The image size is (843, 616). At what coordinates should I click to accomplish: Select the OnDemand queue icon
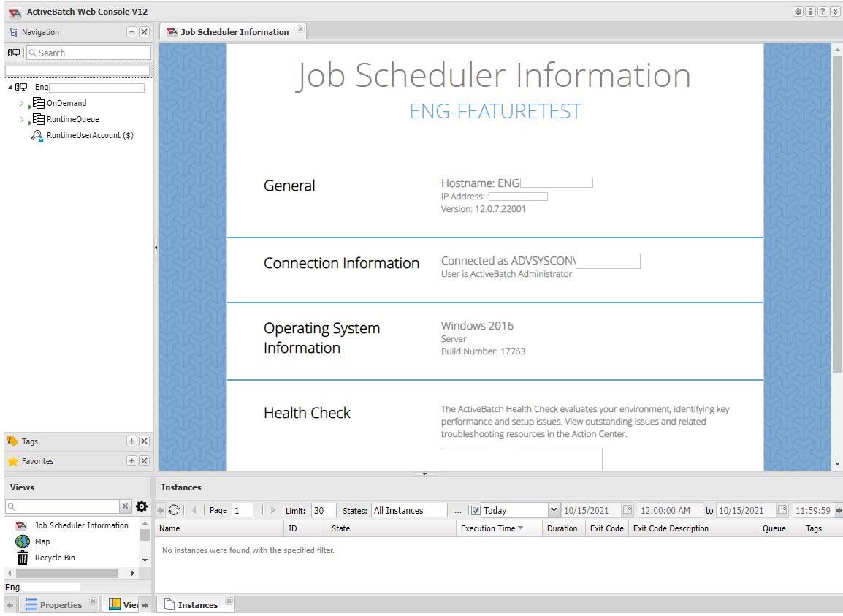coord(38,103)
